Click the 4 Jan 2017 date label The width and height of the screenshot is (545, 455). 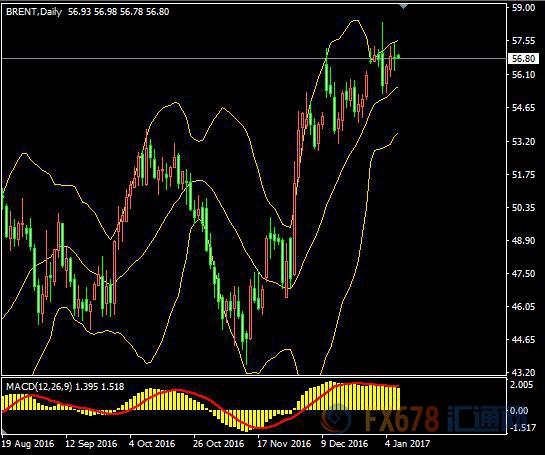tap(408, 444)
